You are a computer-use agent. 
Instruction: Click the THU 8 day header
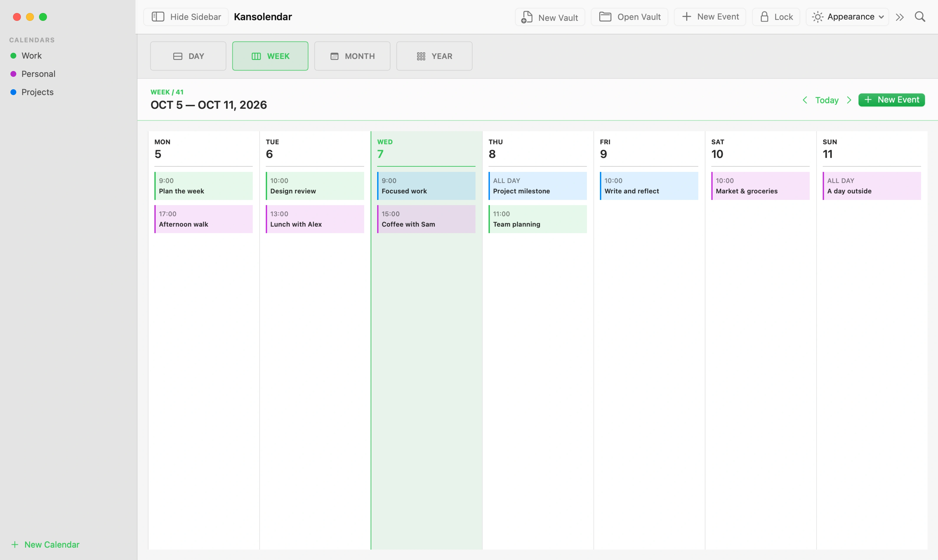[538, 149]
